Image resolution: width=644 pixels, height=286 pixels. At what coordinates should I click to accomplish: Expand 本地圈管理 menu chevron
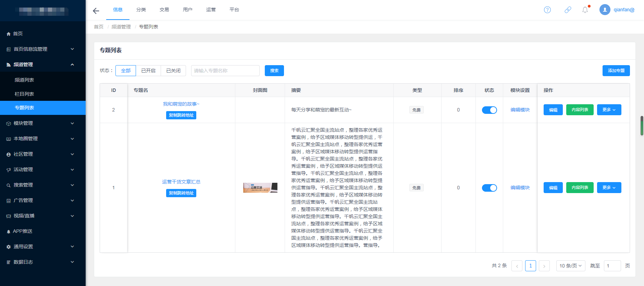pyautogui.click(x=72, y=139)
